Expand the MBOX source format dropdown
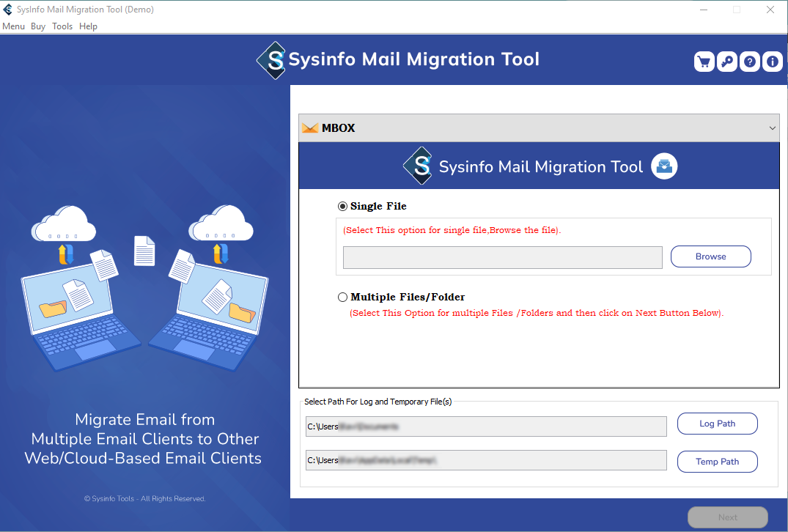 [x=539, y=128]
